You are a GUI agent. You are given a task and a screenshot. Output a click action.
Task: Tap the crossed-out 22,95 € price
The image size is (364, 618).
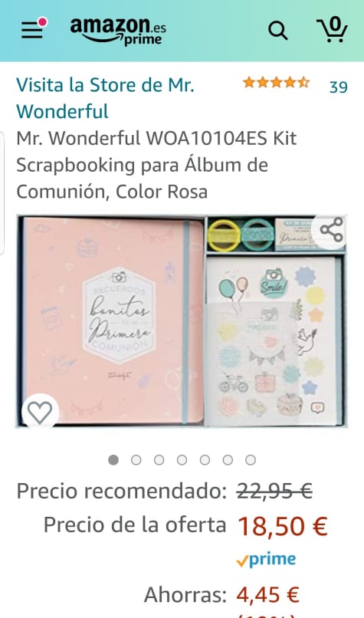(274, 491)
